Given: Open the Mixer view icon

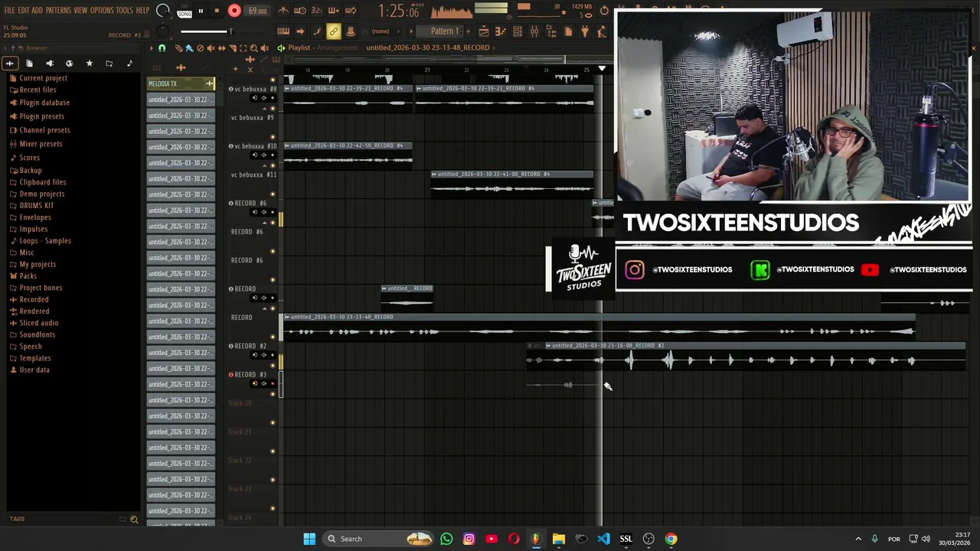Looking at the screenshot, I should pyautogui.click(x=534, y=31).
